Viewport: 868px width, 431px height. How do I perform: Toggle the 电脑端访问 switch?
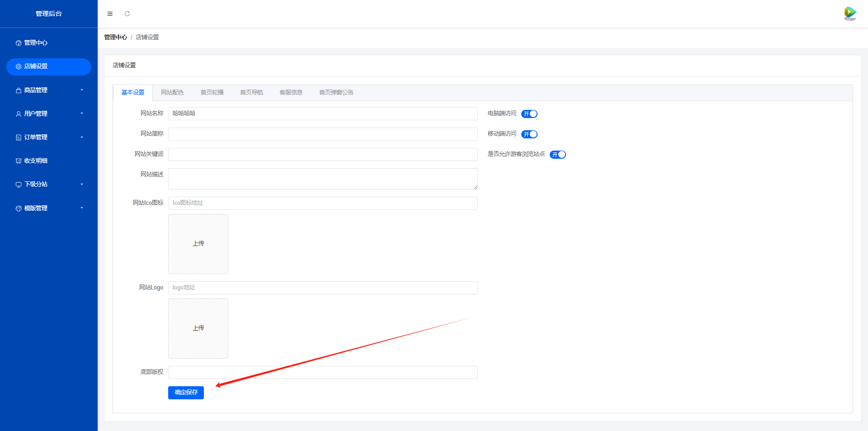pos(529,114)
